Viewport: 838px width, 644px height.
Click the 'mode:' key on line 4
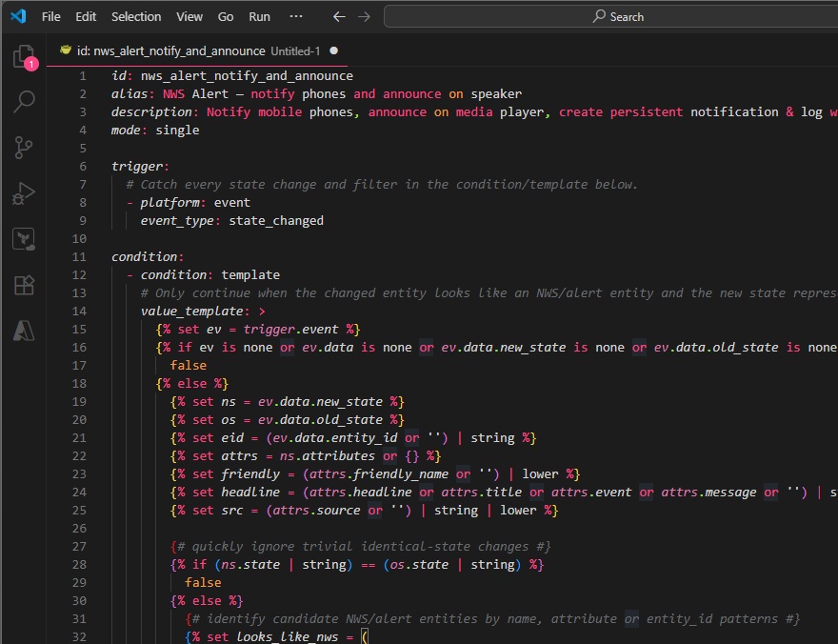click(x=130, y=130)
